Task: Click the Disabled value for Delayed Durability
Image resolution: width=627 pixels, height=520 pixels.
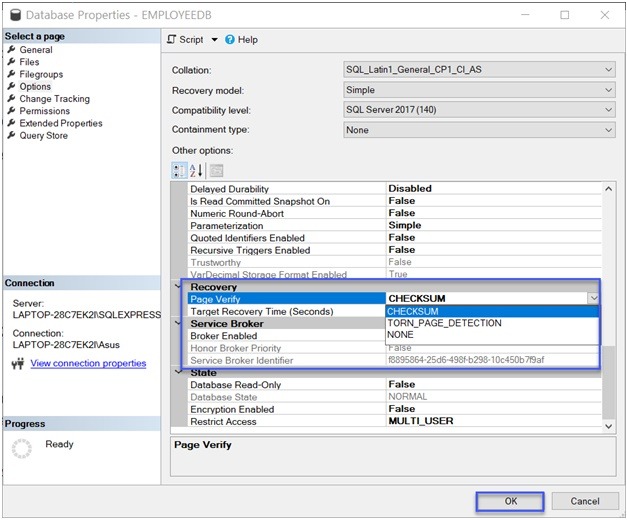Action: [410, 188]
